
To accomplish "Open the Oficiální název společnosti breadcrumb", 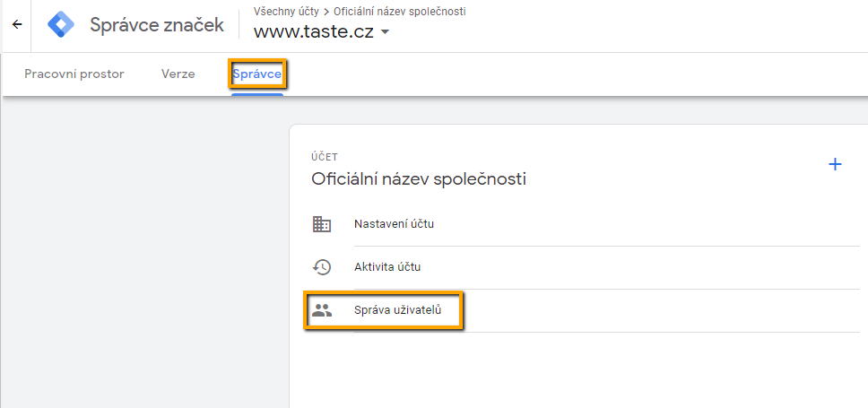I will click(x=399, y=12).
